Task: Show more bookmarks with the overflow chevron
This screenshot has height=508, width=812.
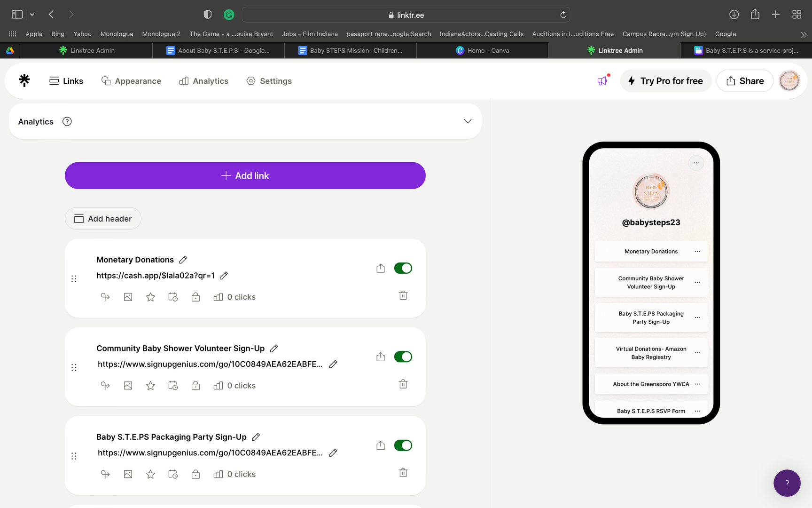Action: [803, 34]
